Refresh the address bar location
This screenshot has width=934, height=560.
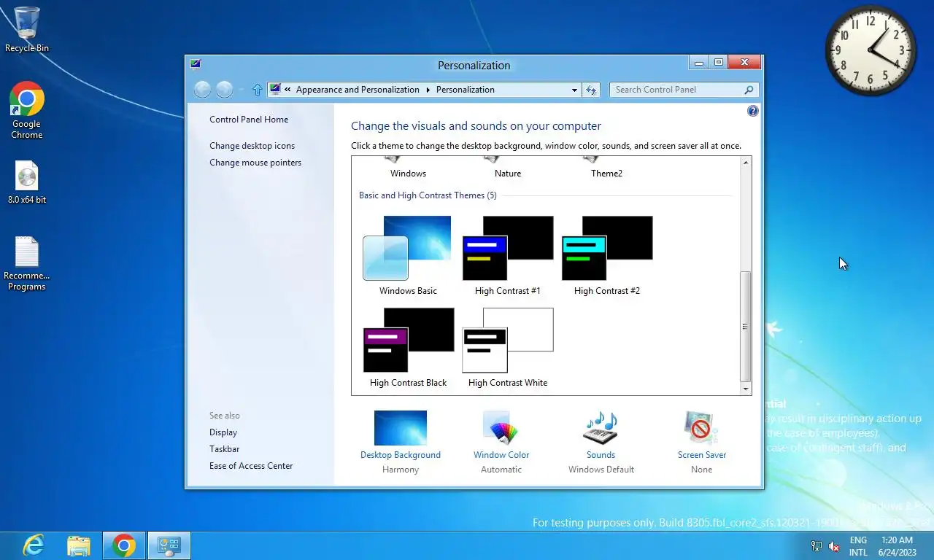[591, 90]
